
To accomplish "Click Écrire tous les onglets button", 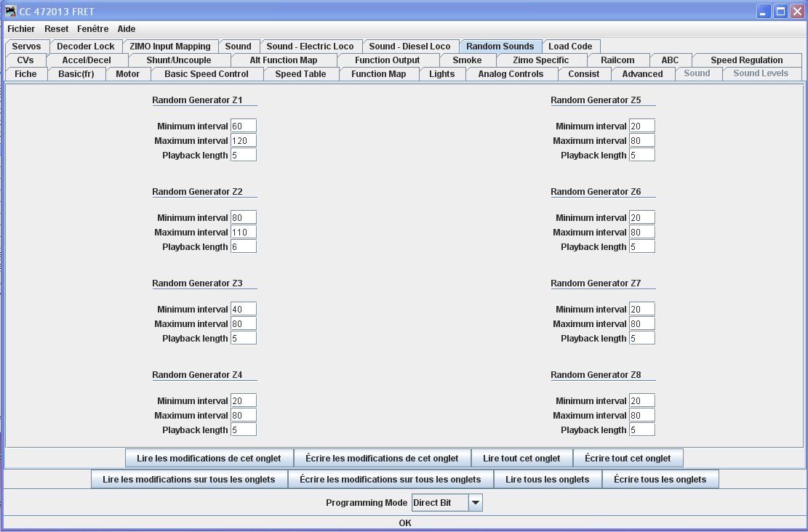I will click(660, 480).
